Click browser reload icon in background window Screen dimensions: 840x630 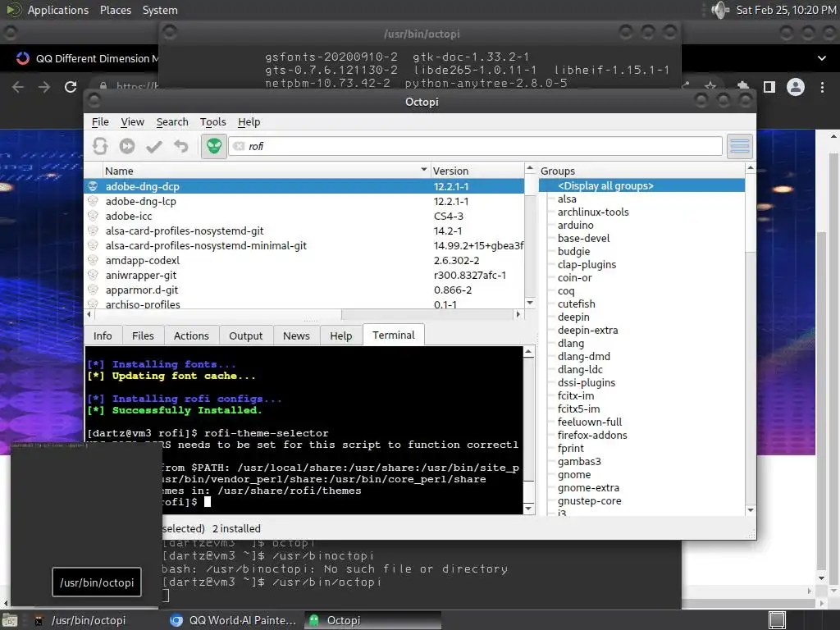[71, 87]
